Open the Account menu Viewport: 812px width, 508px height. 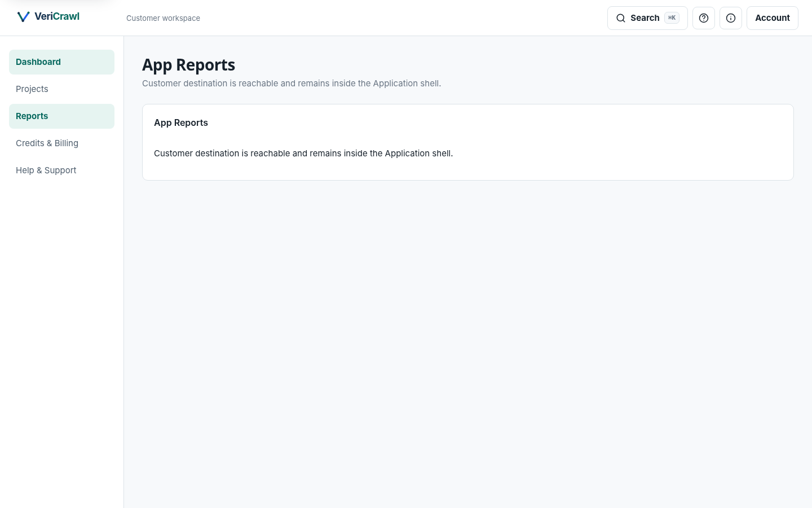773,18
